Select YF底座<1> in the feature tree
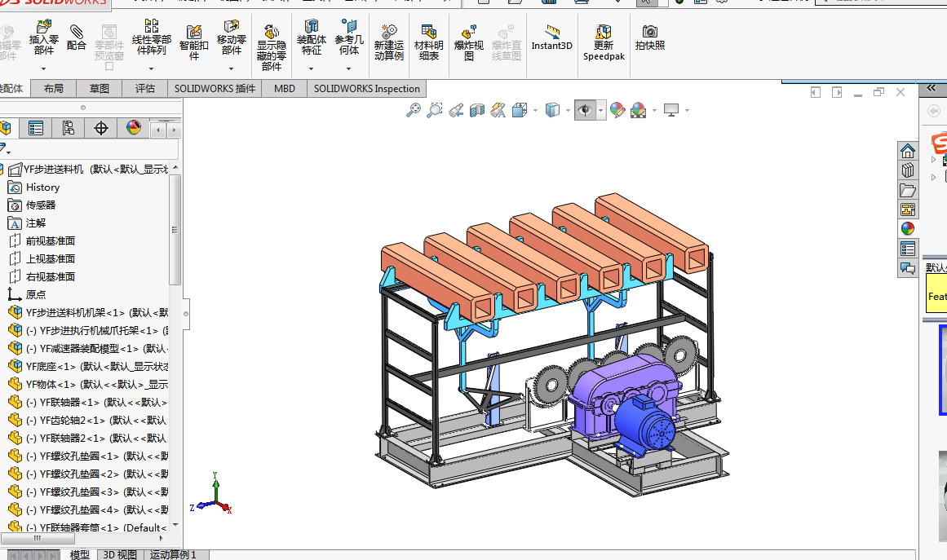 51,366
